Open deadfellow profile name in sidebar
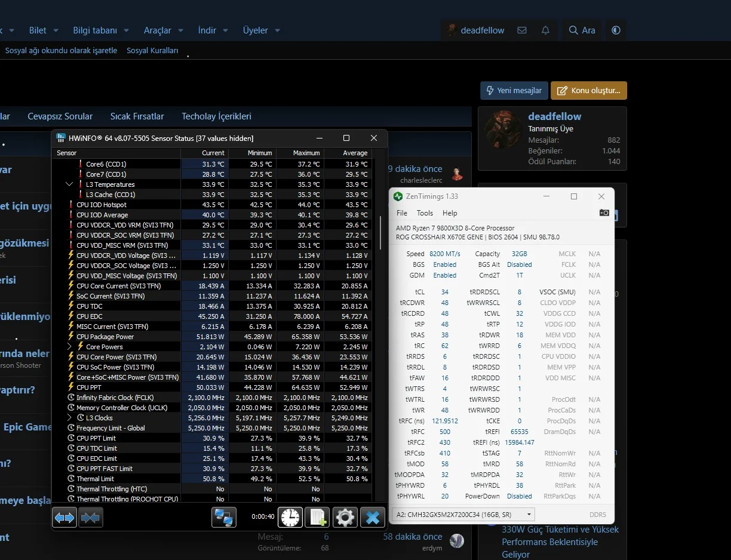This screenshot has height=560, width=731. (x=554, y=116)
